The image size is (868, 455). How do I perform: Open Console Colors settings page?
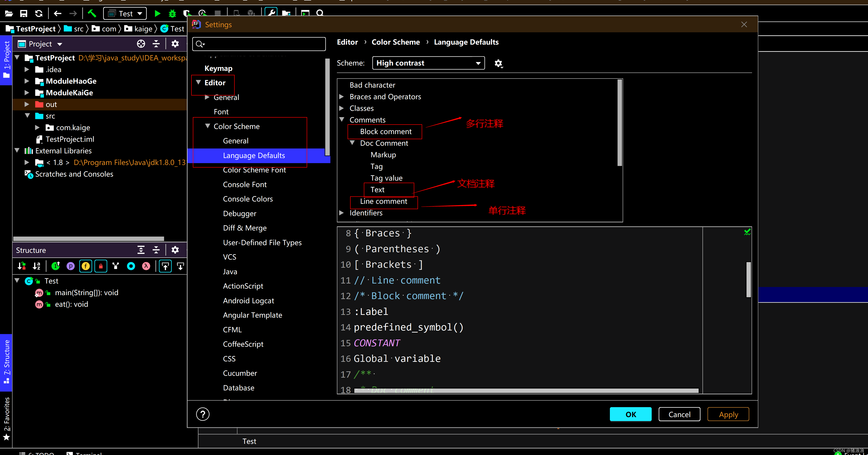click(x=248, y=199)
